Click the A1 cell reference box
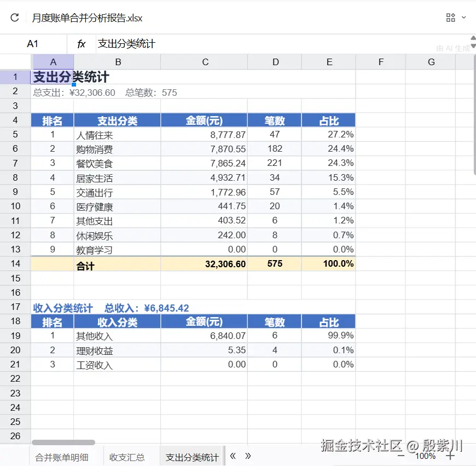The image size is (476, 466). coord(33,44)
